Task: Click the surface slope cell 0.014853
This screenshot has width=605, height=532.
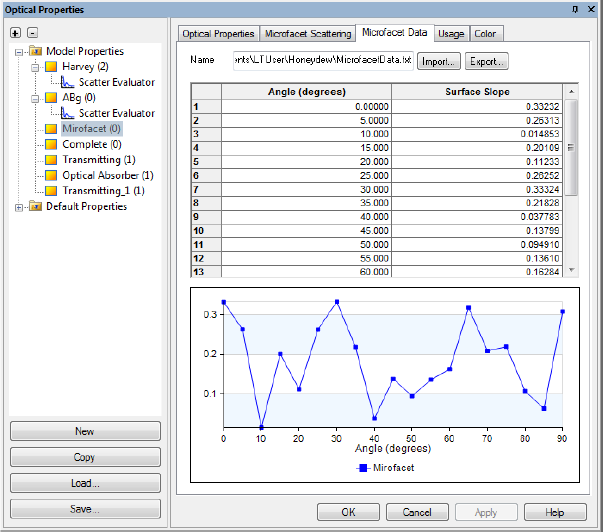Action: pyautogui.click(x=477, y=134)
